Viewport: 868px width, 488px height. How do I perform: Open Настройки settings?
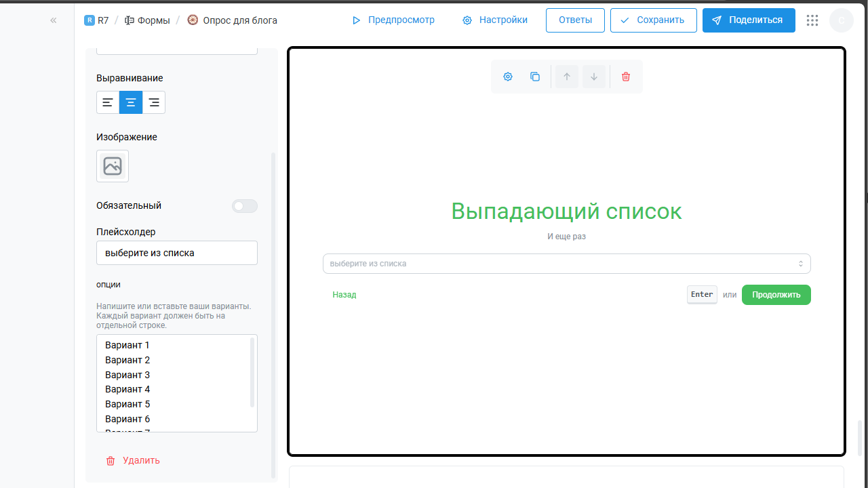coord(495,20)
